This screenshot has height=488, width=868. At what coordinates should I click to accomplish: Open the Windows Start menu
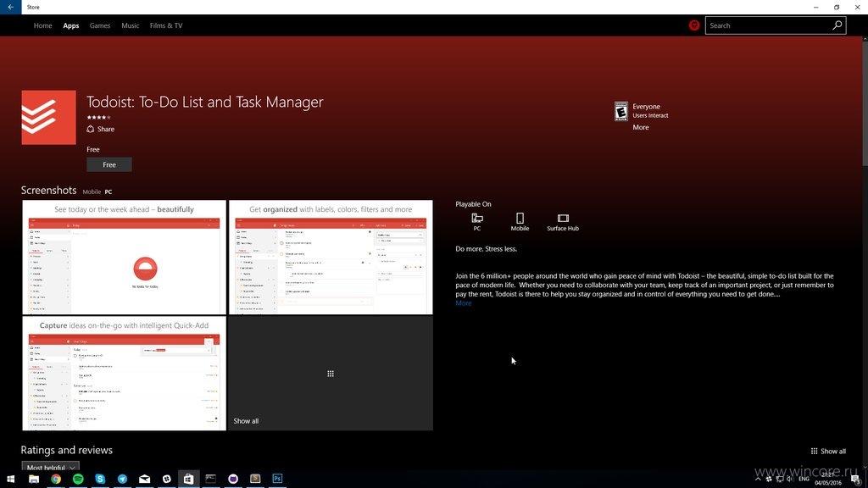10,479
